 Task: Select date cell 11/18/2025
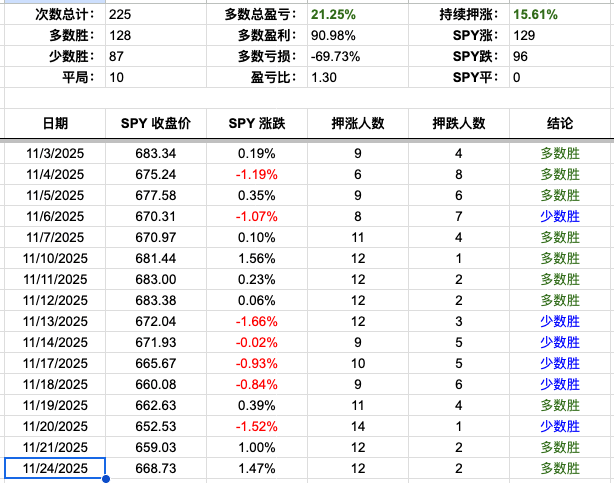55,384
